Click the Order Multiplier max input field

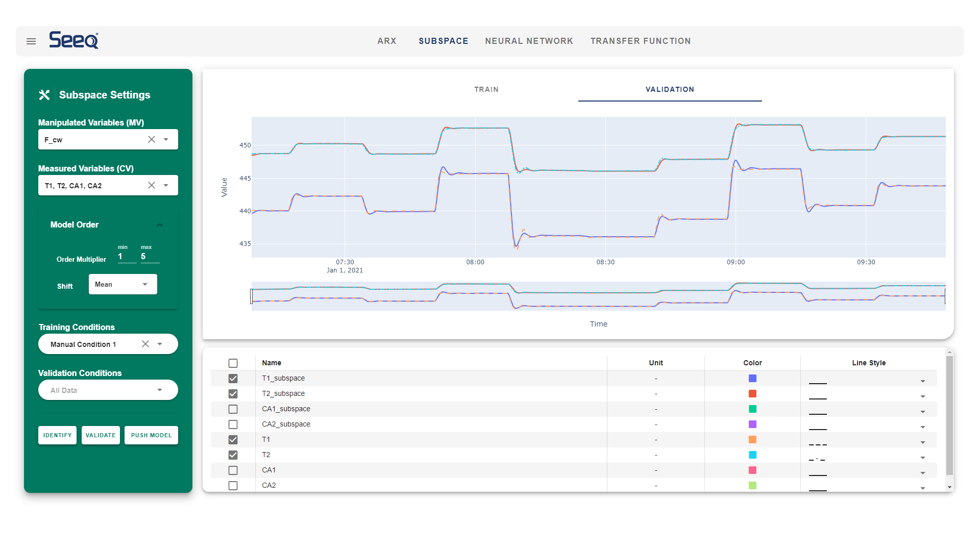click(x=149, y=257)
